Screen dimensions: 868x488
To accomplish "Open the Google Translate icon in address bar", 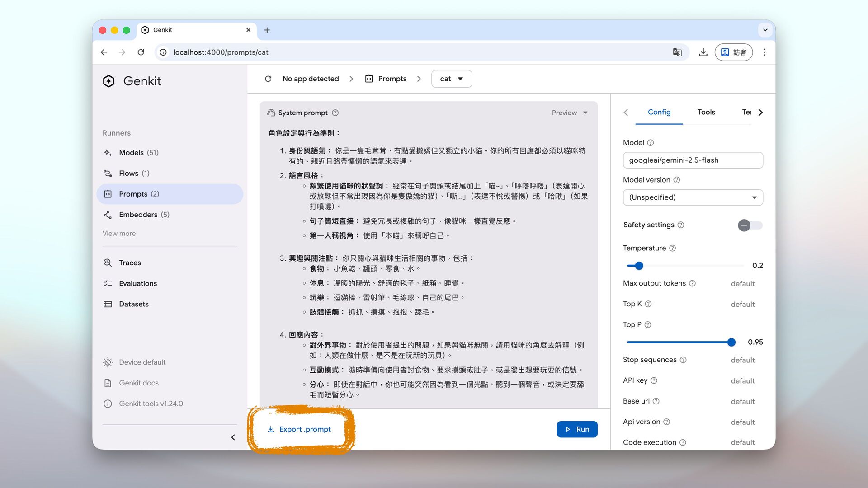I will coord(677,52).
